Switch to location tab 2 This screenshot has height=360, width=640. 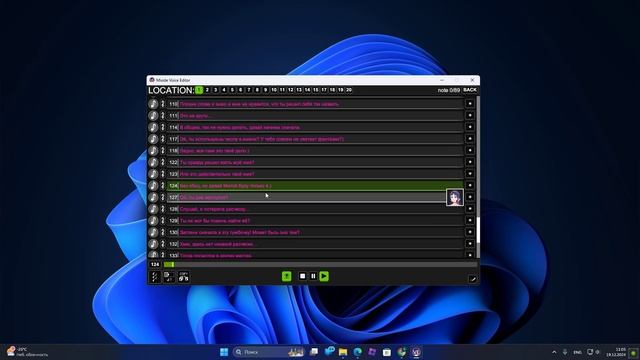207,90
